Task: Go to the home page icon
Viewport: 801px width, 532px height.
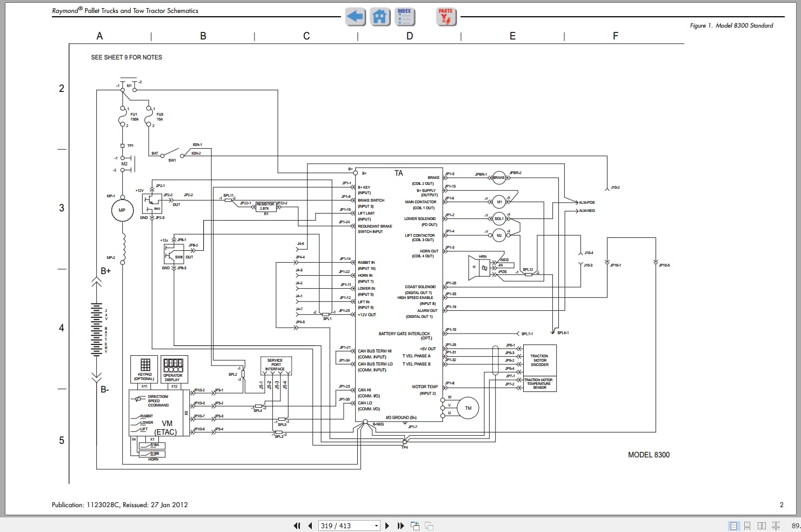Action: pos(380,17)
